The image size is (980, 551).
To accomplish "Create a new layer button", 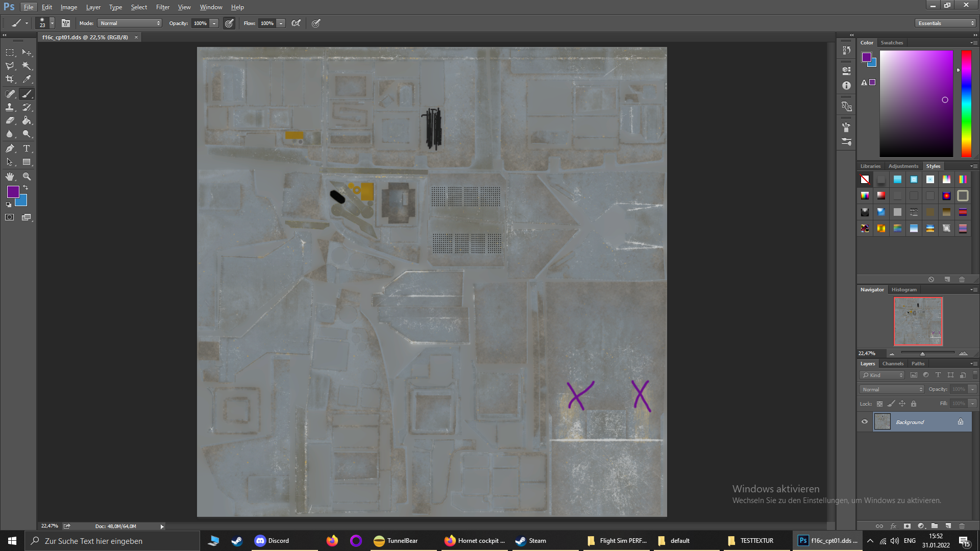I will click(948, 525).
